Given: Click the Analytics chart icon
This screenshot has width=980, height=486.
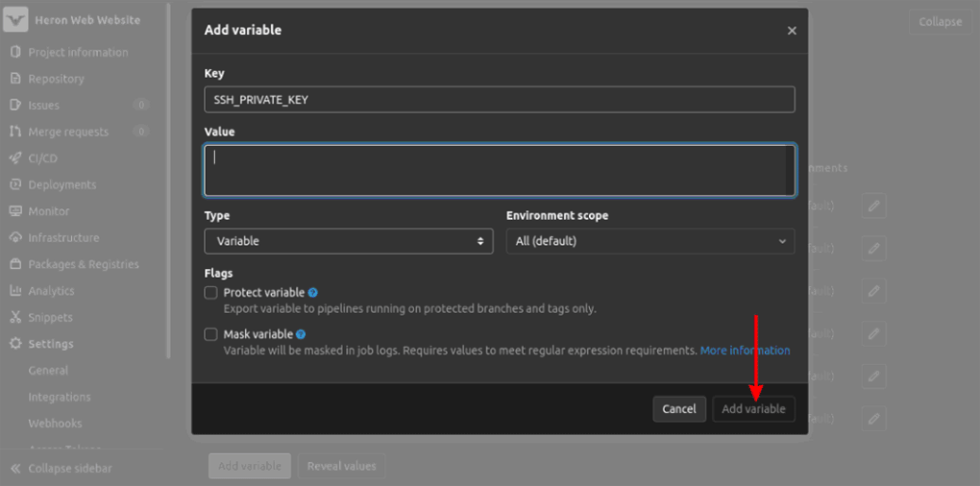Looking at the screenshot, I should (15, 290).
